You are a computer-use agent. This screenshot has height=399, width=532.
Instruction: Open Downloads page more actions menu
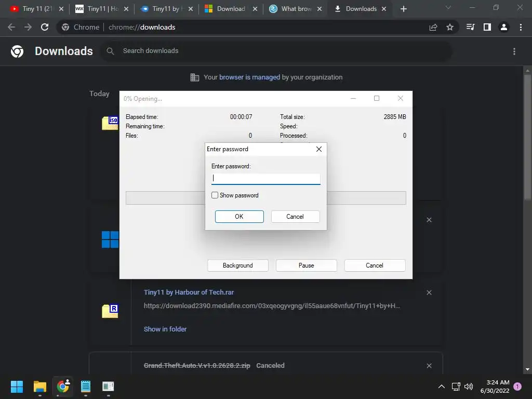514,51
